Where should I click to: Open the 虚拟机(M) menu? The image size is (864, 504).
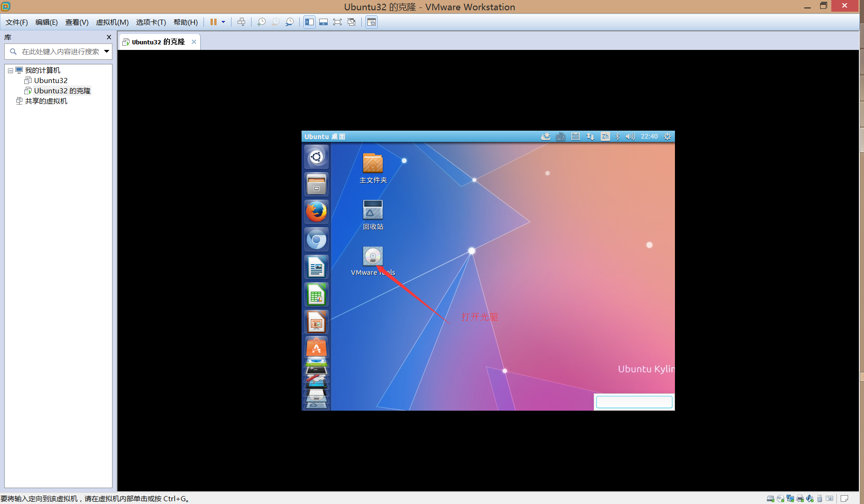coord(112,22)
